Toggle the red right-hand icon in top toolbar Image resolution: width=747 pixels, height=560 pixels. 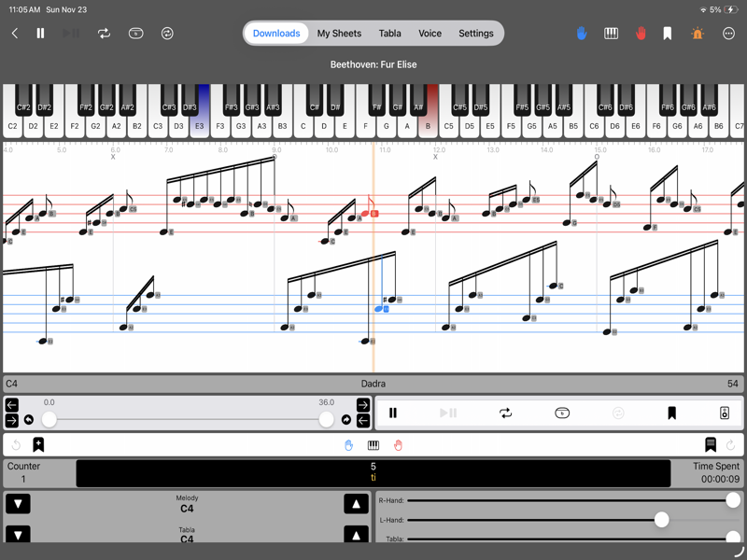click(x=641, y=33)
